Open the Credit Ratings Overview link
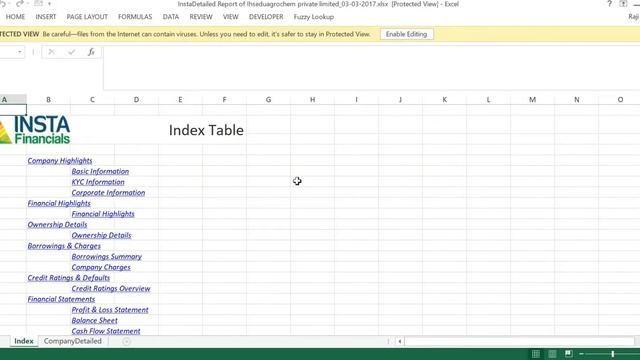Screen dimensions: 640x360 (111, 288)
